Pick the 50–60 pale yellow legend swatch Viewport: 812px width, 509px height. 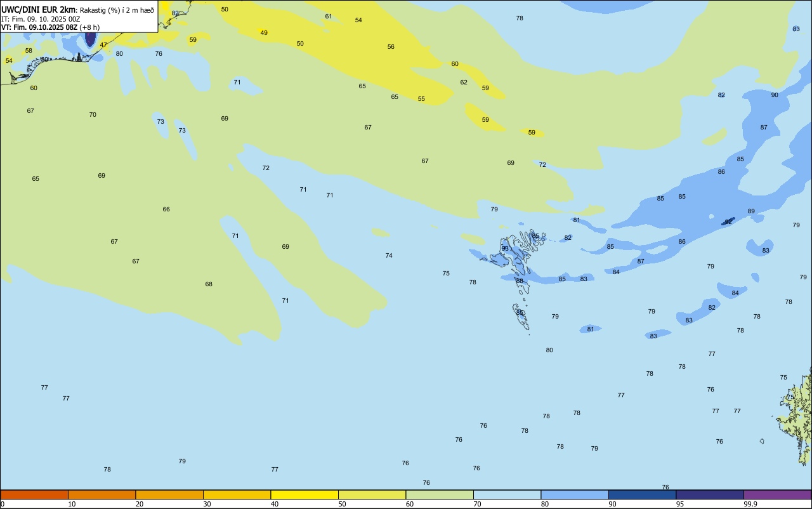tap(372, 494)
